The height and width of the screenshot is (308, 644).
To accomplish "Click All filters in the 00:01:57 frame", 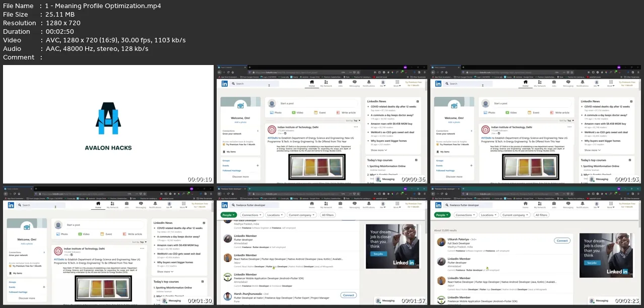I will point(328,215).
